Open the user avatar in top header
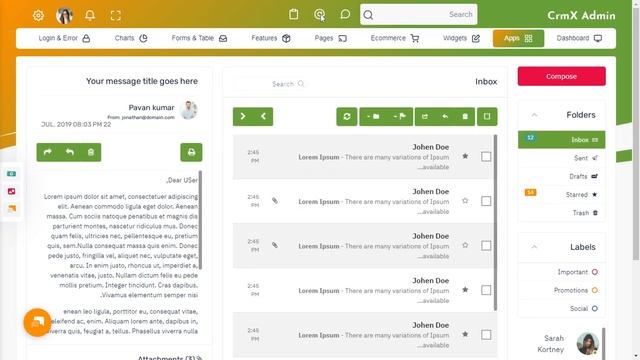The image size is (640, 360). click(64, 16)
